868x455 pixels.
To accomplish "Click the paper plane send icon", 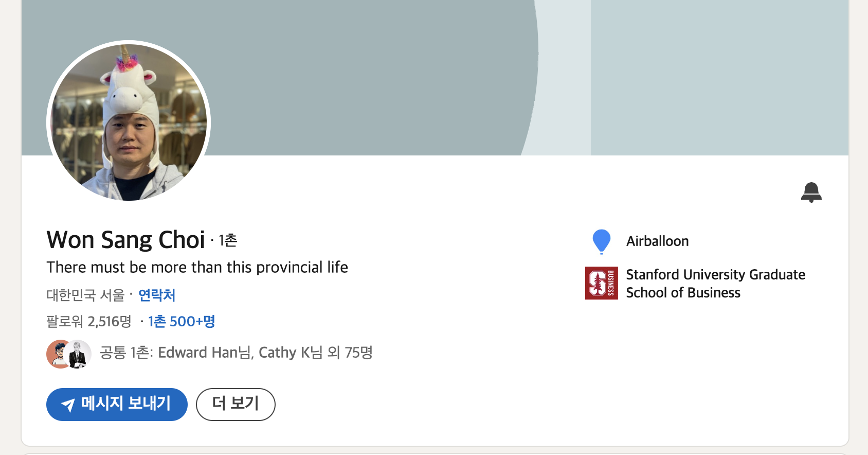I will click(x=68, y=405).
